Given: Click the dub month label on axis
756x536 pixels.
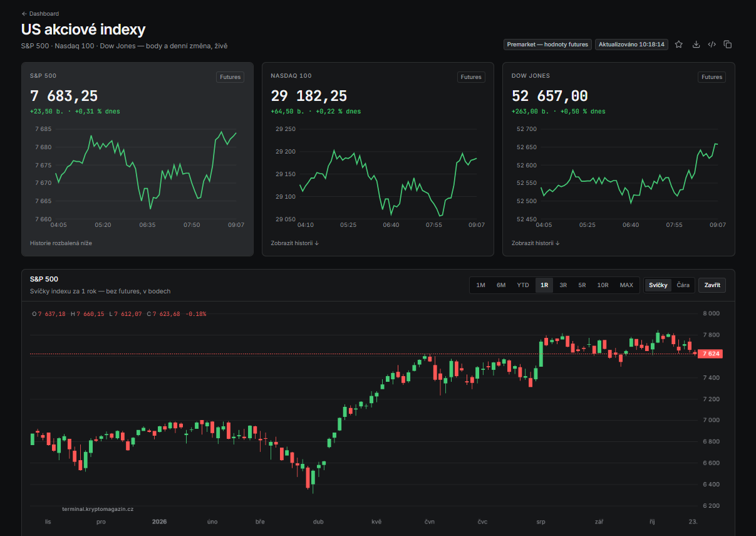Looking at the screenshot, I should (x=318, y=522).
